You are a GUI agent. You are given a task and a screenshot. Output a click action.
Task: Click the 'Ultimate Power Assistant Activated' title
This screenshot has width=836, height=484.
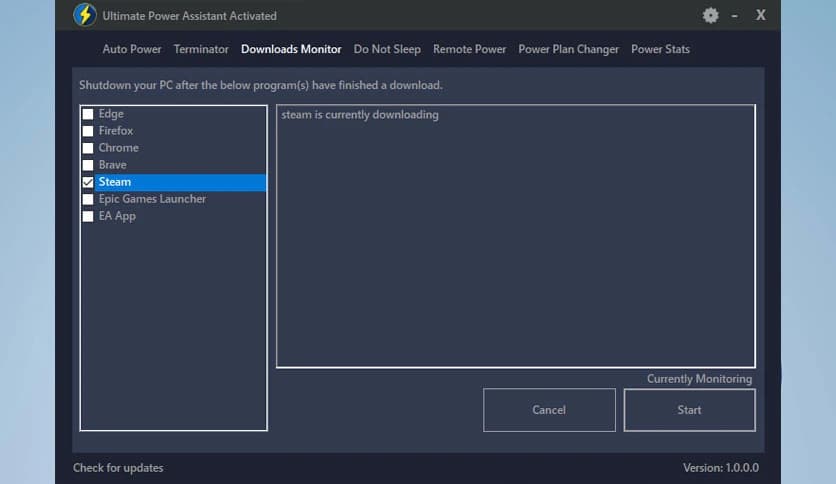(189, 16)
